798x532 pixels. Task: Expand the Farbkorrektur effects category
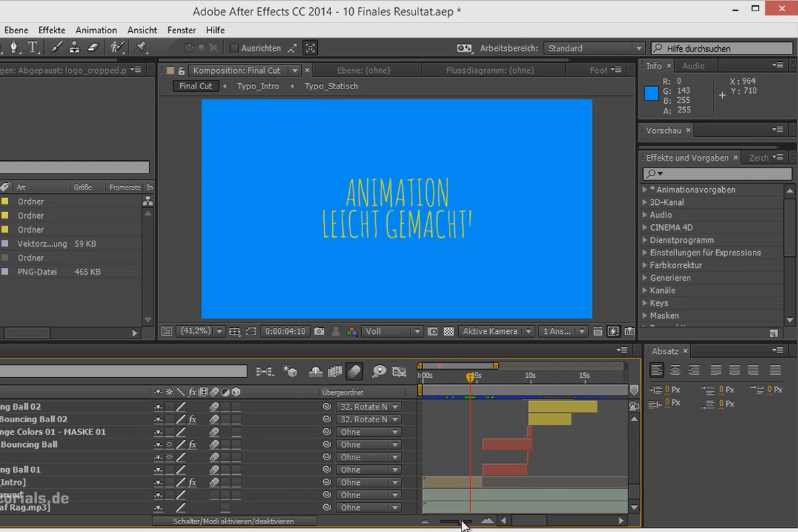click(x=645, y=265)
